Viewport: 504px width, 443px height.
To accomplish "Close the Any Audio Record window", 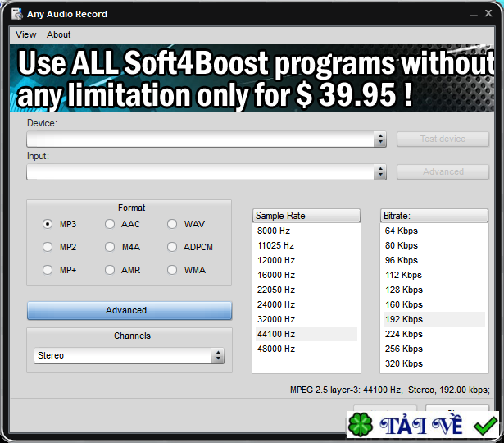I will pyautogui.click(x=488, y=13).
